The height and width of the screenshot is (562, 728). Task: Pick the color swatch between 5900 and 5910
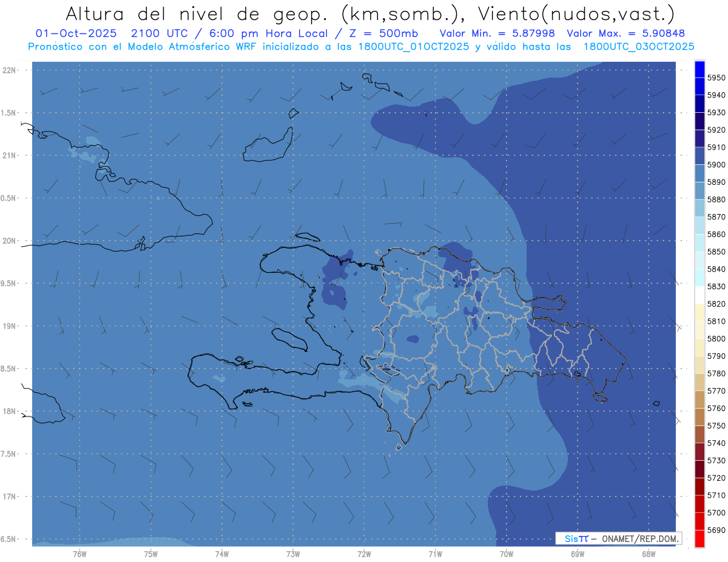(699, 156)
